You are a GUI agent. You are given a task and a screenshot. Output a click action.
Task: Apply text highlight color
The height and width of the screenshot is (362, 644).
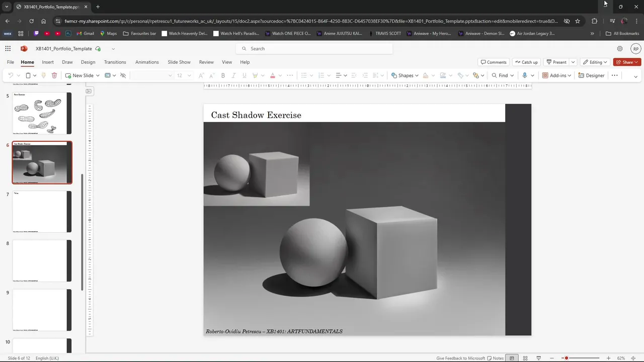[x=255, y=75]
